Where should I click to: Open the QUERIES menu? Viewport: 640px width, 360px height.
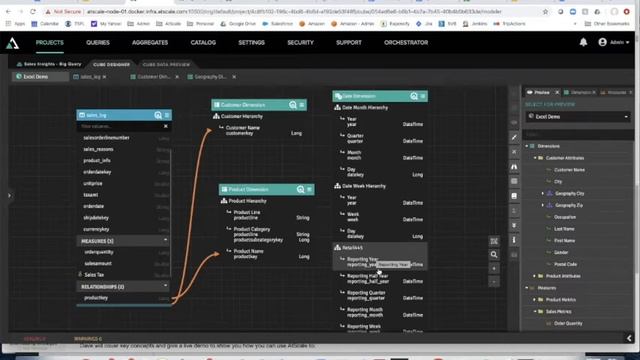(98, 42)
